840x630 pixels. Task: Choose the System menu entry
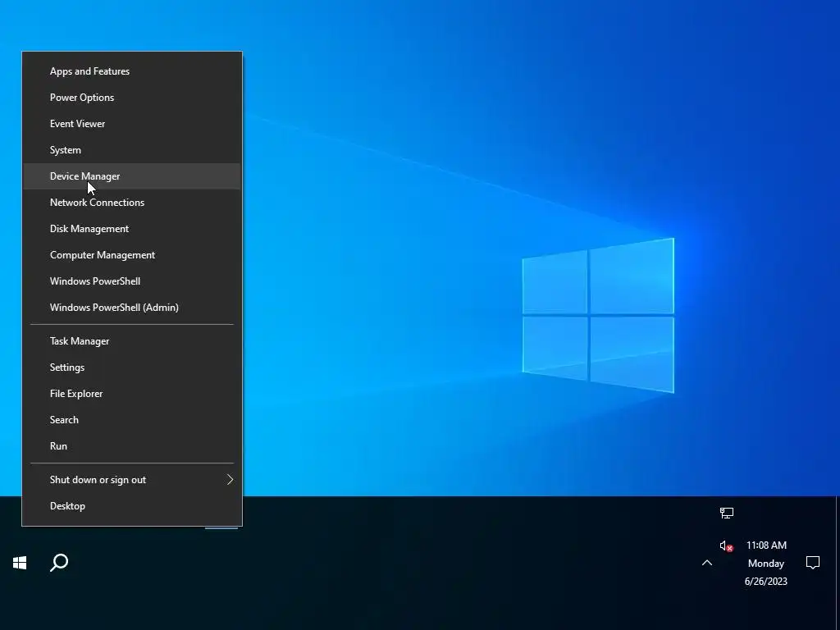(132, 150)
